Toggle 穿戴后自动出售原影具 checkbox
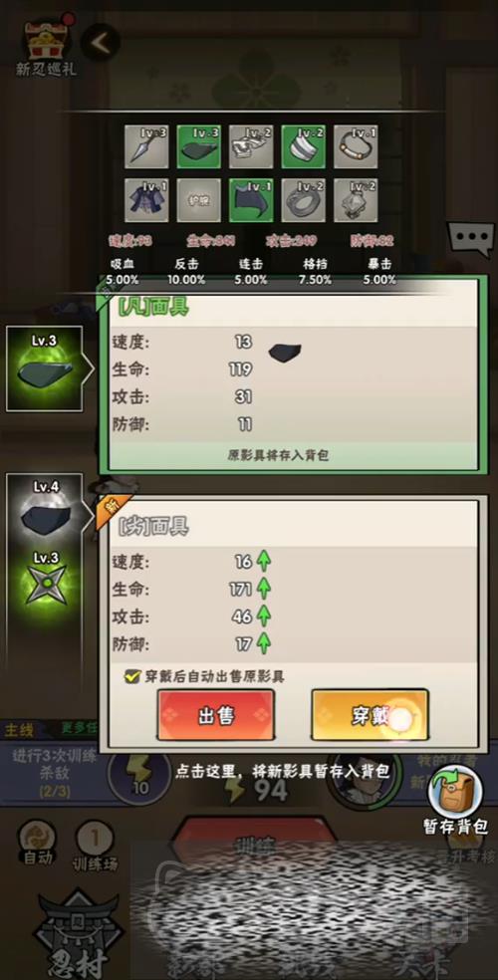The image size is (498, 980). pyautogui.click(x=131, y=675)
